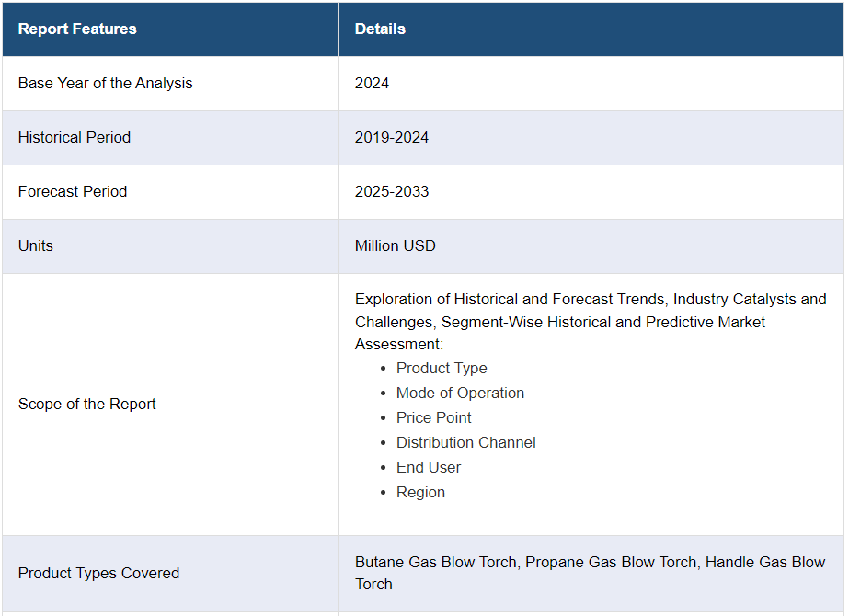
Task: Click the 2019-2024 historical period value
Action: tap(392, 137)
